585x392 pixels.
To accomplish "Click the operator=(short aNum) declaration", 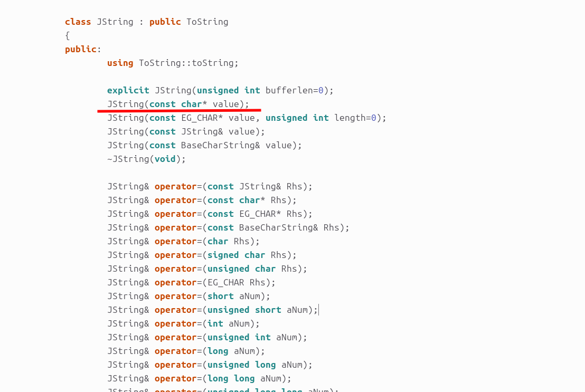I will click(x=188, y=296).
